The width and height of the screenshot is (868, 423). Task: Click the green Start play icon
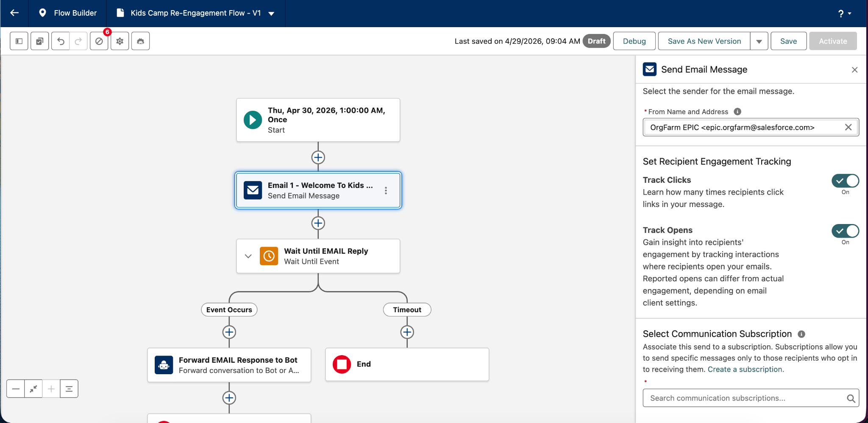(253, 120)
